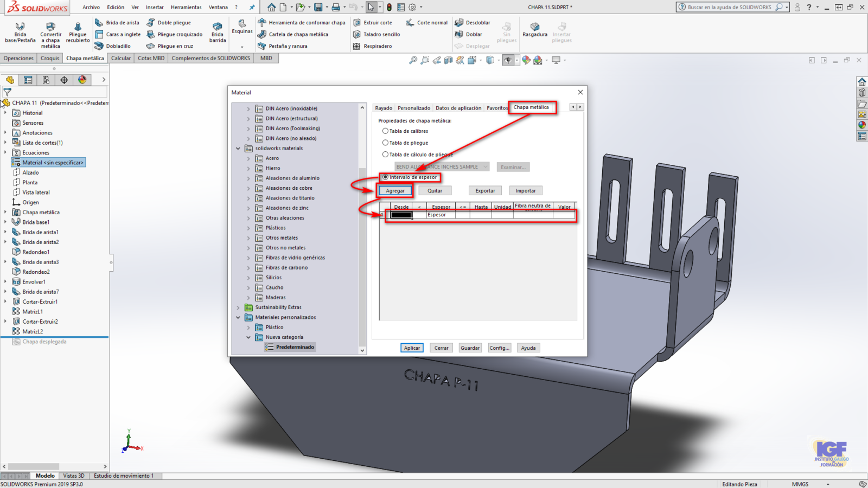868x488 pixels.
Task: Select the Rasgadura tool
Action: tap(534, 27)
